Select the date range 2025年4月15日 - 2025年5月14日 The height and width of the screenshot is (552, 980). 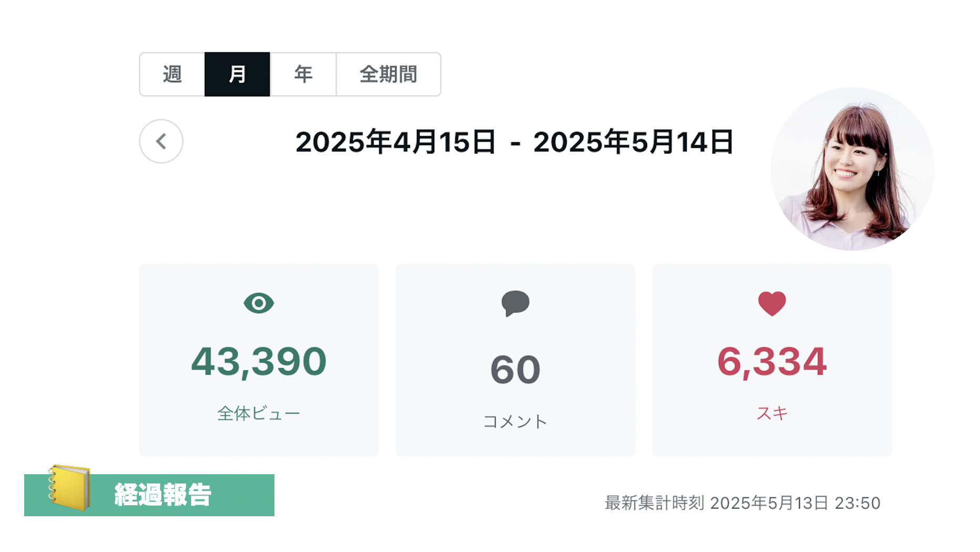514,142
